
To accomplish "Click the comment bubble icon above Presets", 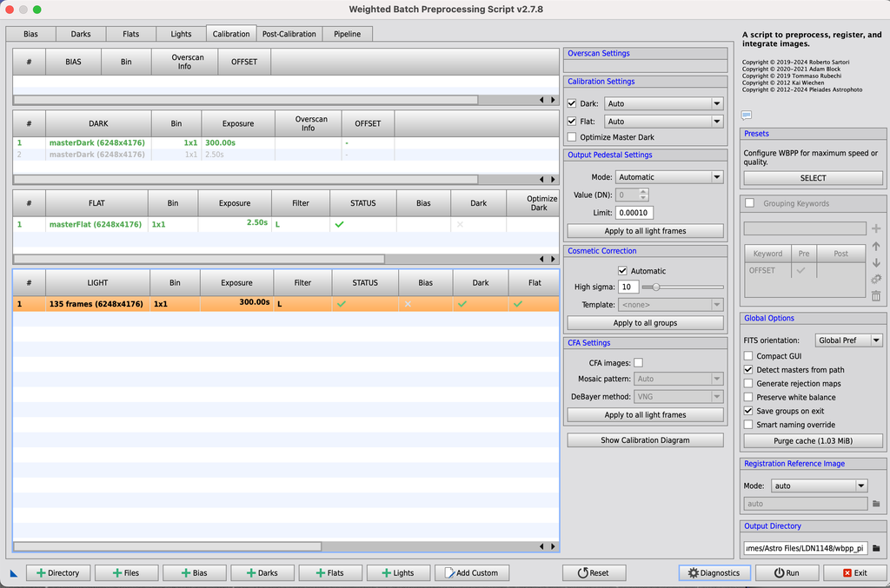I will point(747,116).
